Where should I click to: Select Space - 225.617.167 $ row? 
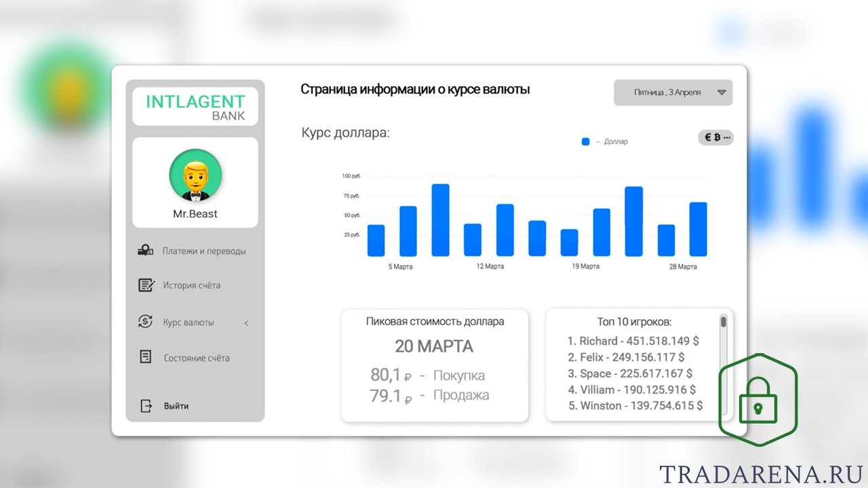[x=629, y=373]
